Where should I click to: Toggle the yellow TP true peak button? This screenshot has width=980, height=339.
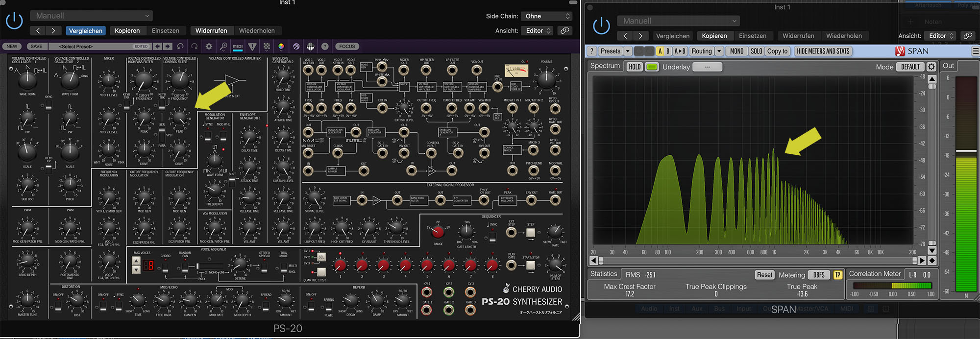point(838,275)
